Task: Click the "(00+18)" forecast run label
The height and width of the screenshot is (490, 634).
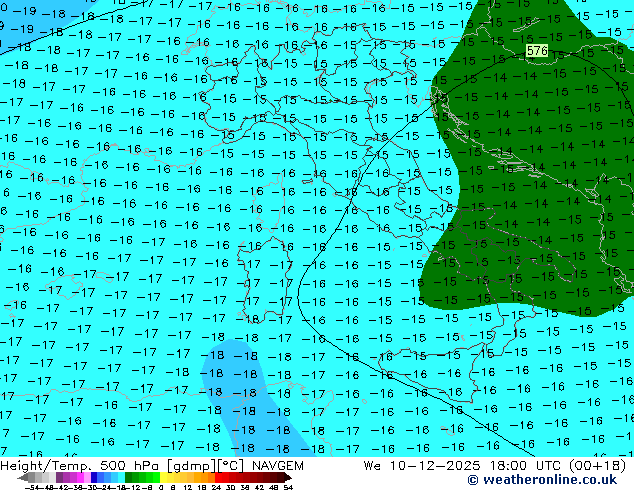Action: click(598, 466)
